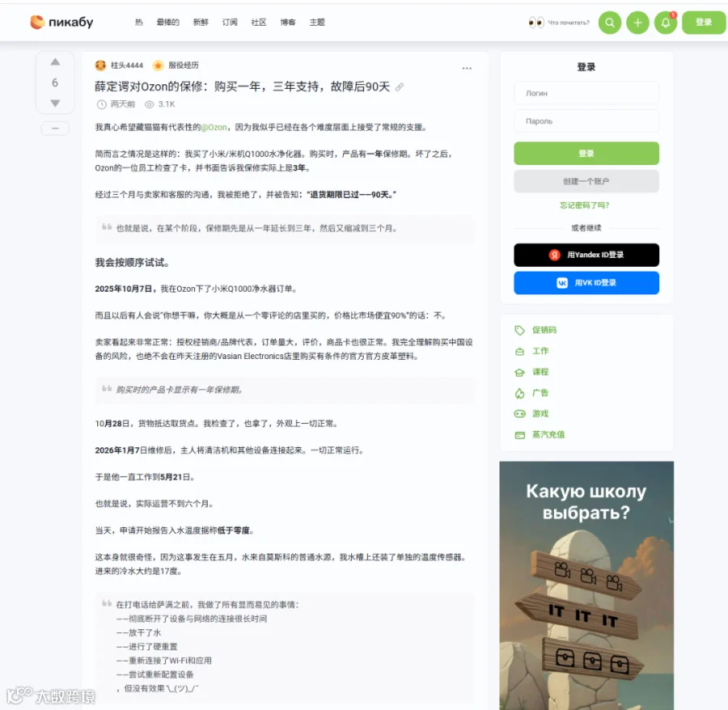This screenshot has width=728, height=710.
Task: Log in with 用VK ID登录 button
Action: pos(586,282)
